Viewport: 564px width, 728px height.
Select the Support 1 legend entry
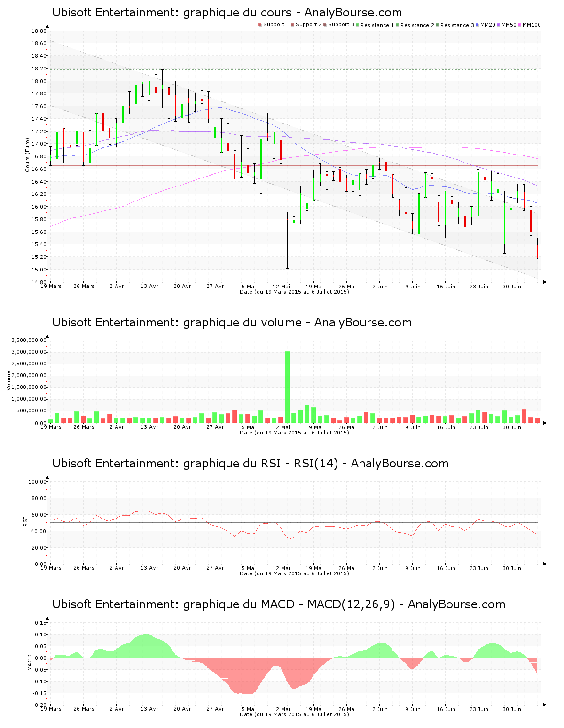pos(274,25)
